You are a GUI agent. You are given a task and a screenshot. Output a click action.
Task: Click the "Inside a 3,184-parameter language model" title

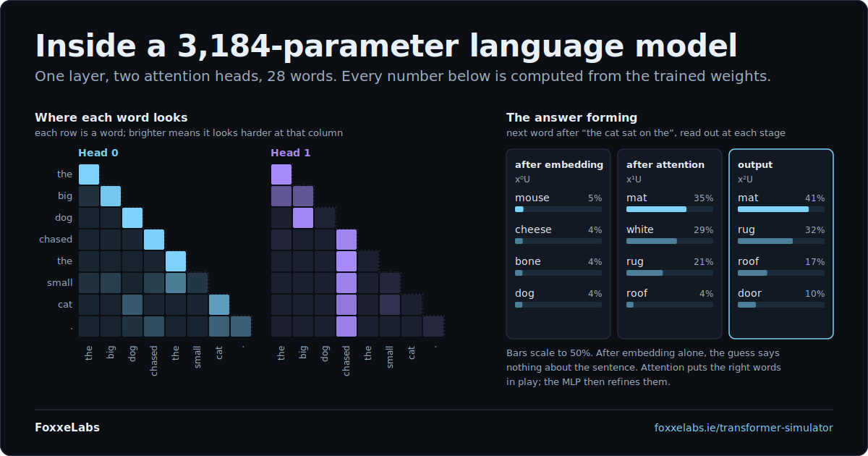[386, 46]
